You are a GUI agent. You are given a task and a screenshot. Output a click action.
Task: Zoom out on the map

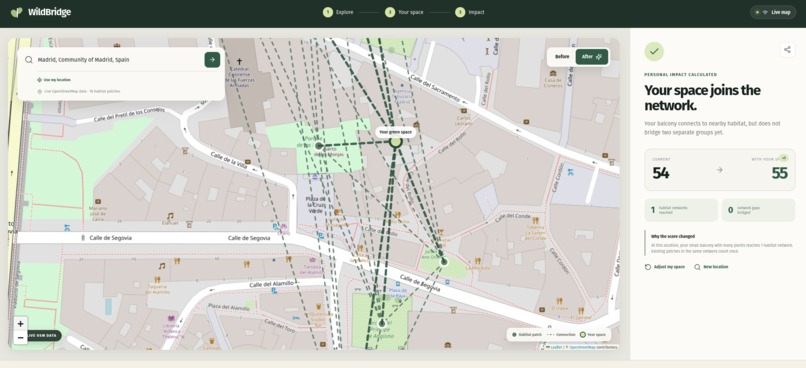pos(20,337)
